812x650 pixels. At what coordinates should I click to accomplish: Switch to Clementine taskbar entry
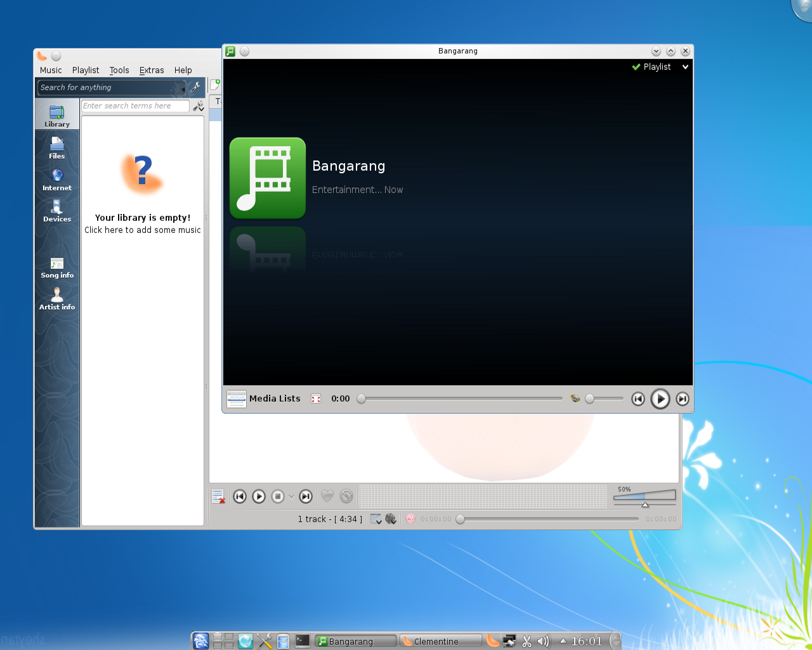(x=441, y=641)
